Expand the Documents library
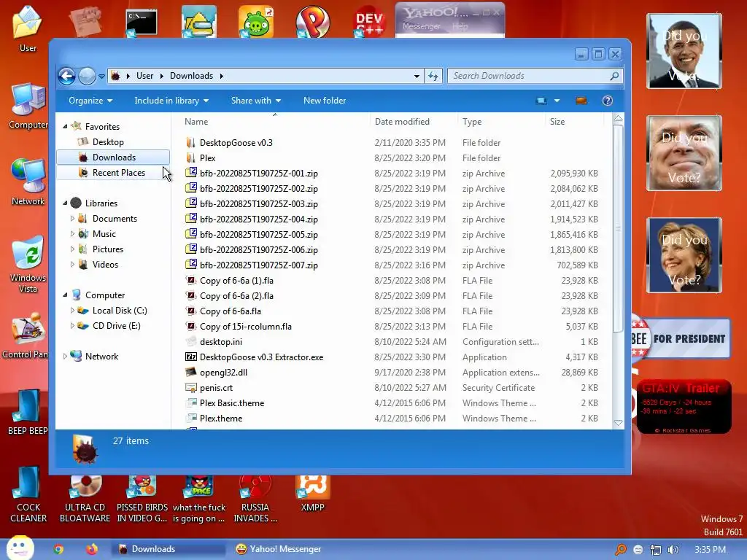This screenshot has height=560, width=747. (72, 219)
